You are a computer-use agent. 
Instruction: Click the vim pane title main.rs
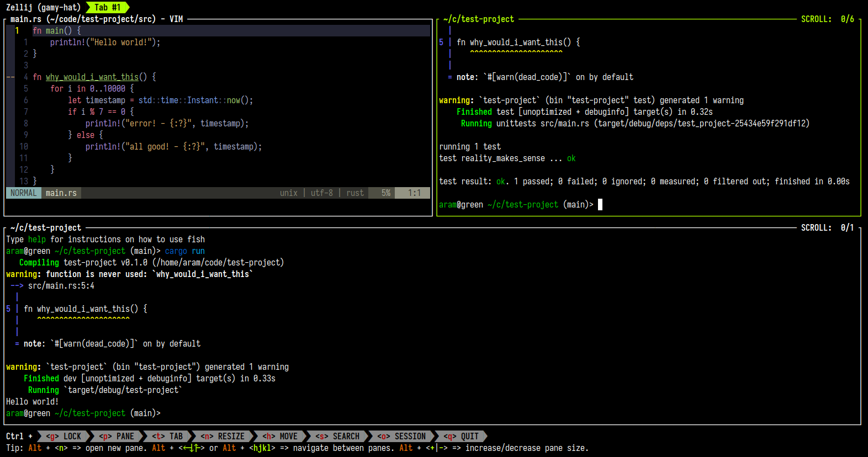tap(96, 19)
